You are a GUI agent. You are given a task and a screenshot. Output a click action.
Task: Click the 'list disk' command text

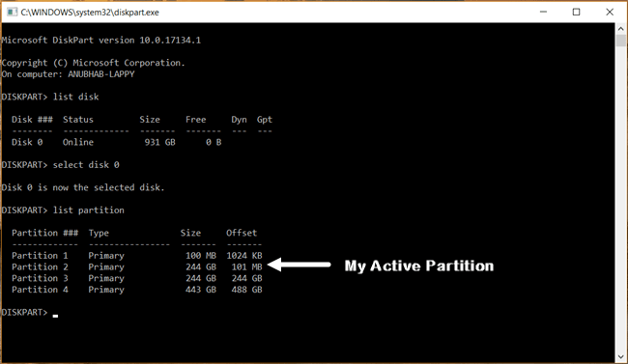tap(76, 97)
